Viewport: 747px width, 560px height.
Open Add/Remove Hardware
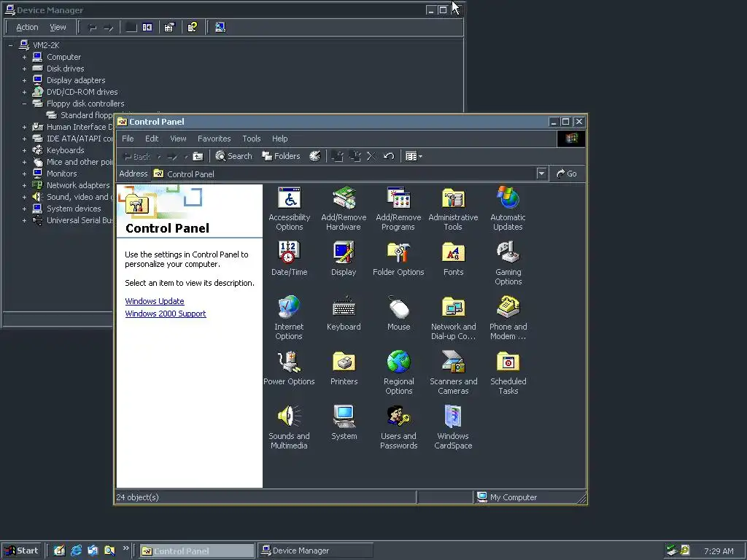pyautogui.click(x=344, y=209)
